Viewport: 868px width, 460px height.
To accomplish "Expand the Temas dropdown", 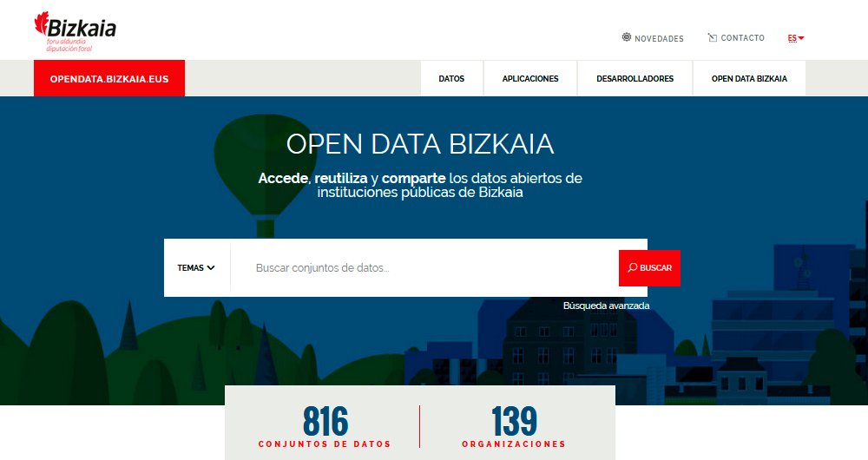I will tap(196, 268).
